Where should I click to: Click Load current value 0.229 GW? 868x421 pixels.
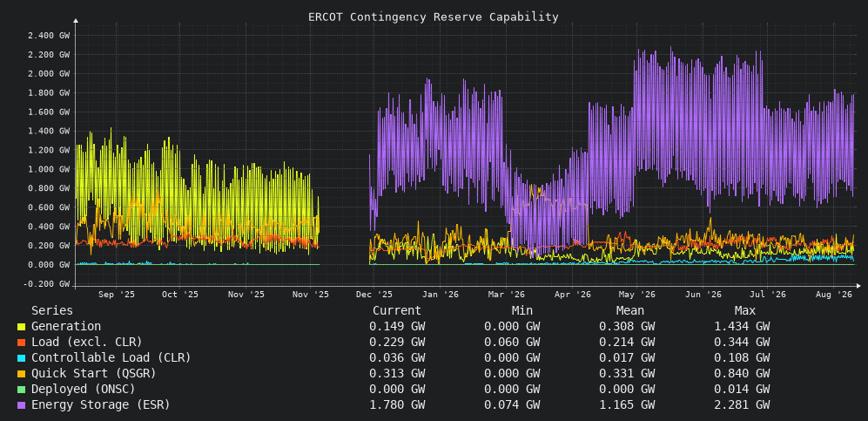click(397, 343)
